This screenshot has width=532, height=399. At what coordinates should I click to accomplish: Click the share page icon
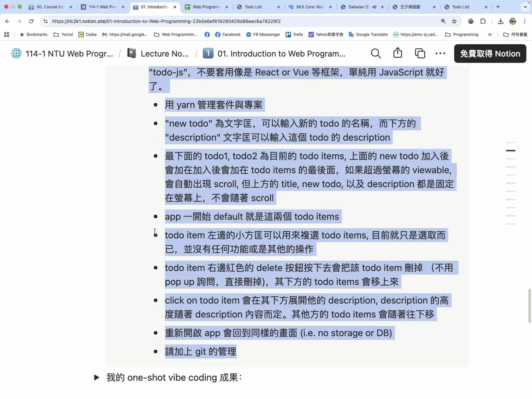[398, 53]
